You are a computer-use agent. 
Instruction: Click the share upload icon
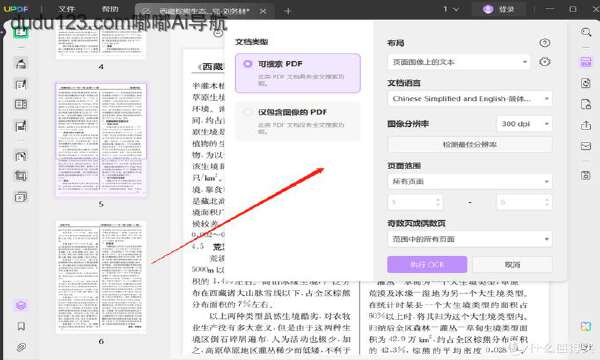(x=586, y=125)
